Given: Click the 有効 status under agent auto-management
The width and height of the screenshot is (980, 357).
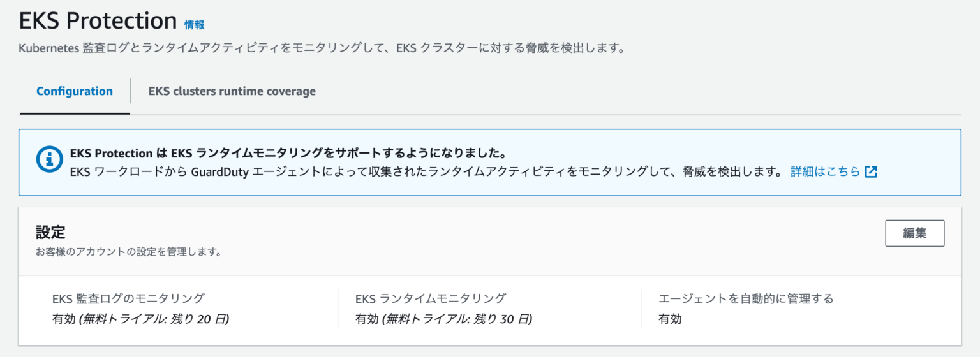Looking at the screenshot, I should (x=670, y=319).
